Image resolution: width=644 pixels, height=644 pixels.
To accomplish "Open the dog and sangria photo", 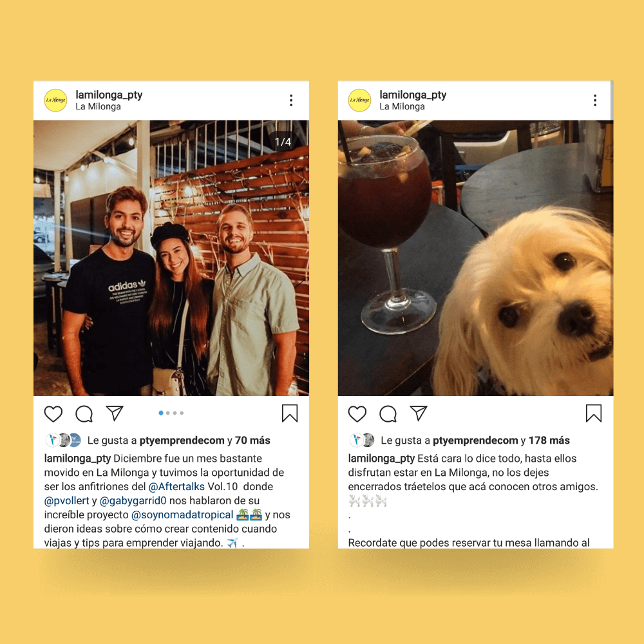I will pyautogui.click(x=476, y=258).
